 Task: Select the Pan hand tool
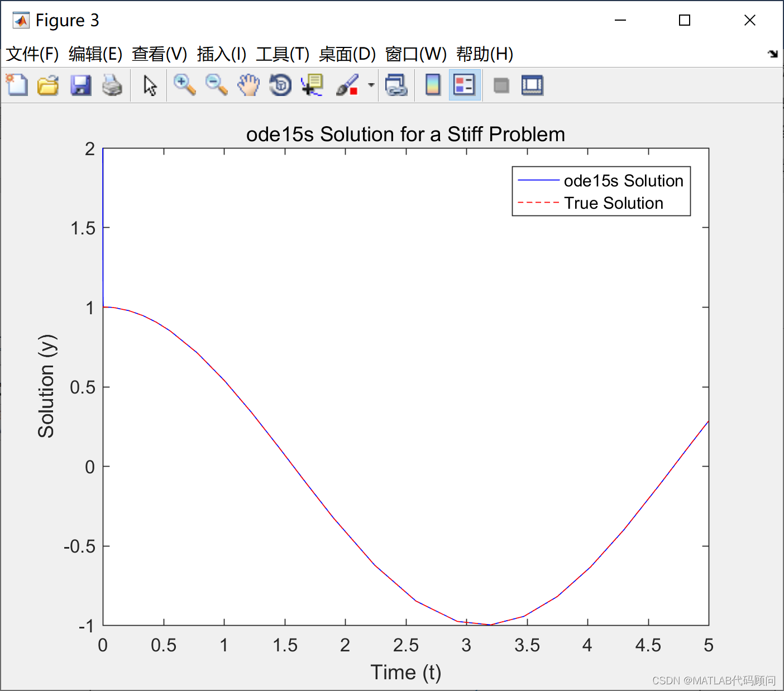pos(248,85)
